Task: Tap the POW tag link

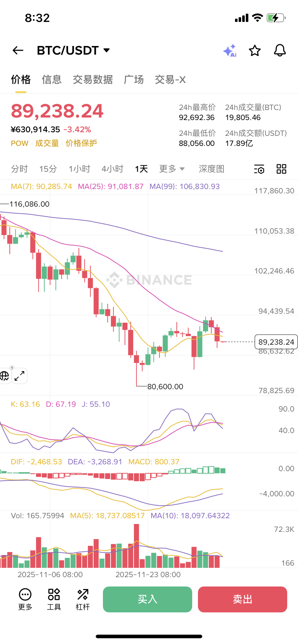Action: (x=19, y=143)
